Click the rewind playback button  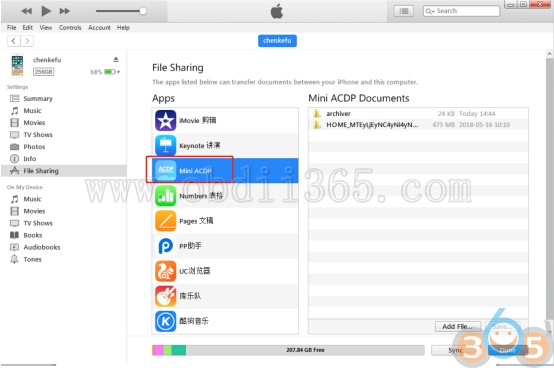26,11
